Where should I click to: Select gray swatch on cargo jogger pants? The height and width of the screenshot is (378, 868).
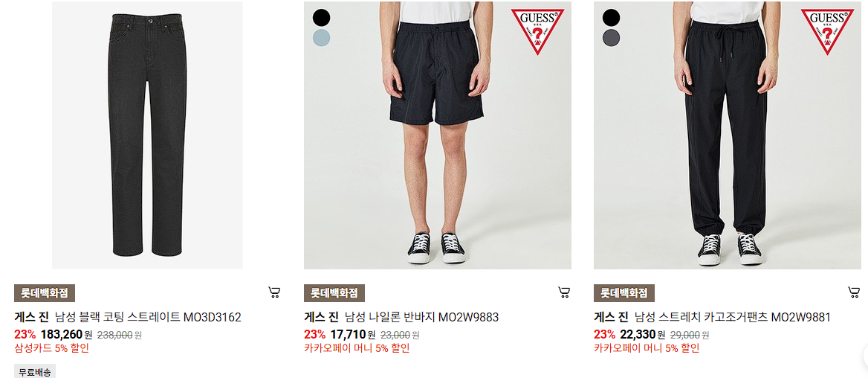point(611,38)
